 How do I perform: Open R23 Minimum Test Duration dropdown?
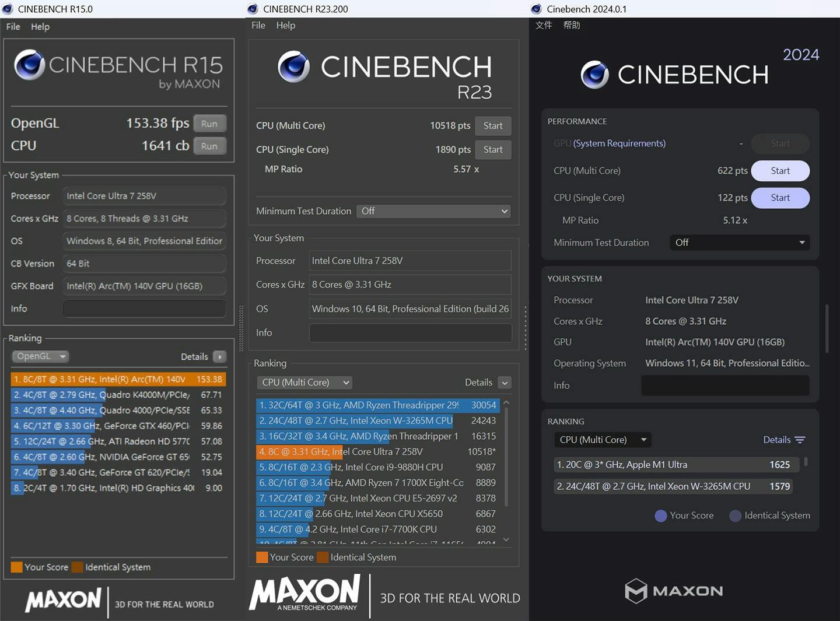click(x=433, y=211)
